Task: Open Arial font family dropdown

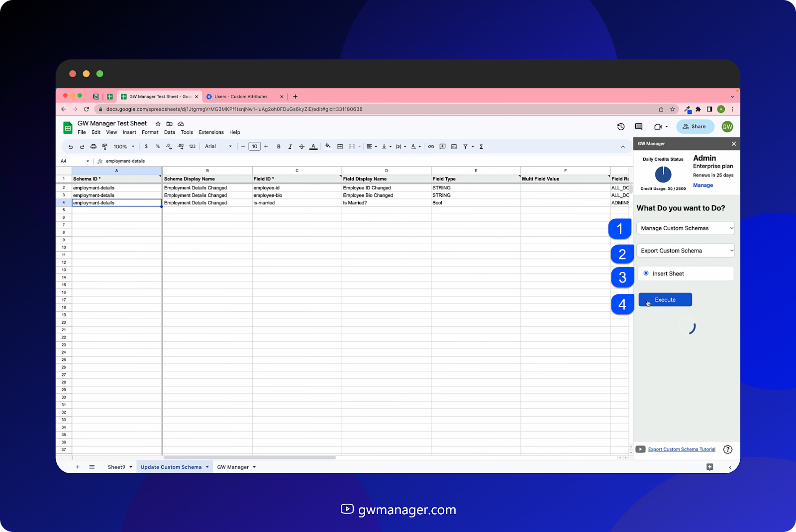Action: pyautogui.click(x=218, y=147)
